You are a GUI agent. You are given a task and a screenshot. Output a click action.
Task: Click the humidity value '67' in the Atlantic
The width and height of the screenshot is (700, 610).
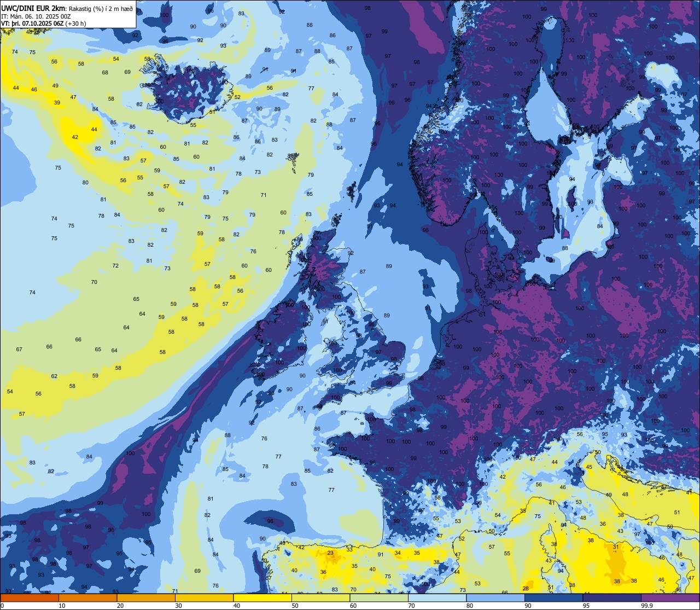(19, 349)
